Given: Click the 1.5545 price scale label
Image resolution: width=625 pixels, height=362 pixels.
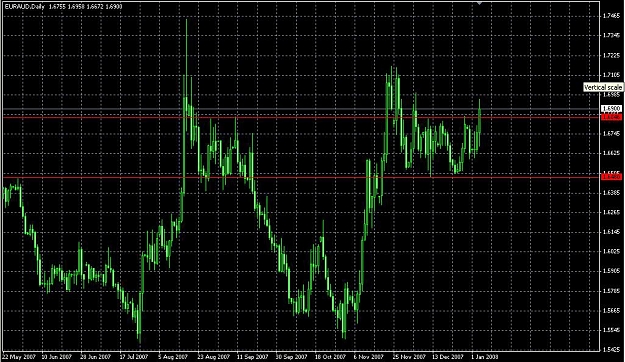Looking at the screenshot, I should coord(611,330).
